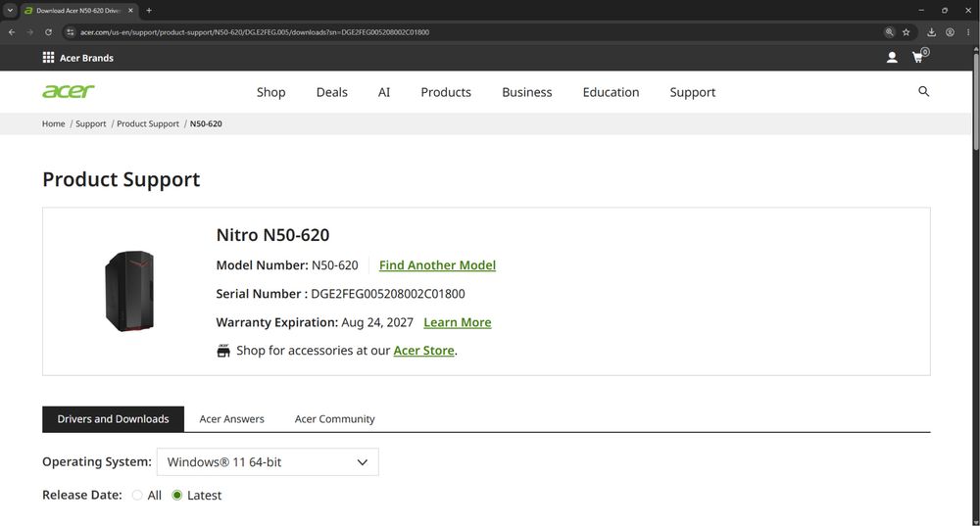980x526 pixels.
Task: Restore down the browser window
Action: [x=945, y=11]
